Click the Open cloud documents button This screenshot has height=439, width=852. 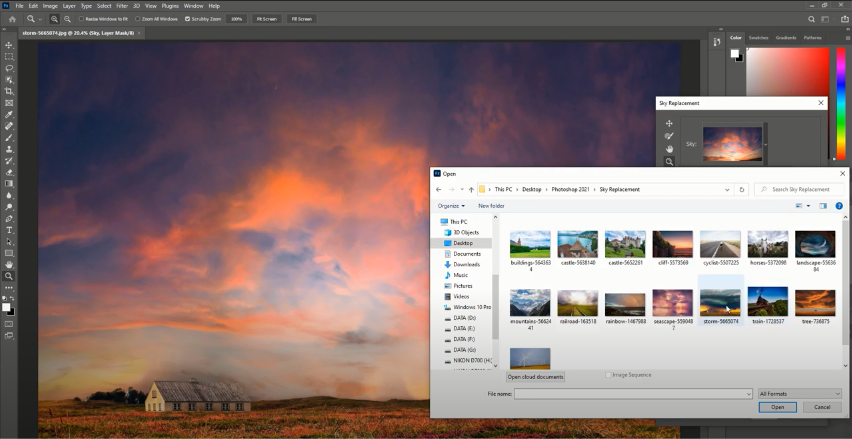click(535, 377)
